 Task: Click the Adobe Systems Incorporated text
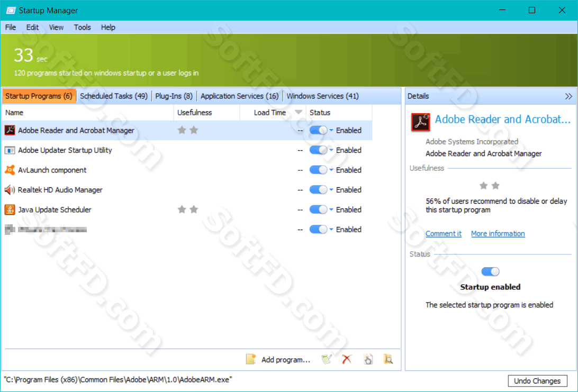coord(472,141)
